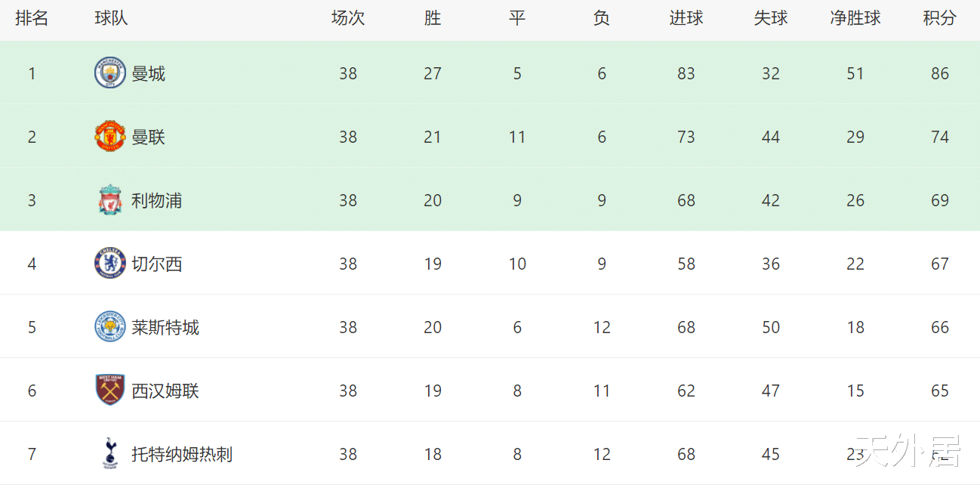Image resolution: width=980 pixels, height=491 pixels.
Task: Open the 利物浦 team page
Action: (156, 200)
